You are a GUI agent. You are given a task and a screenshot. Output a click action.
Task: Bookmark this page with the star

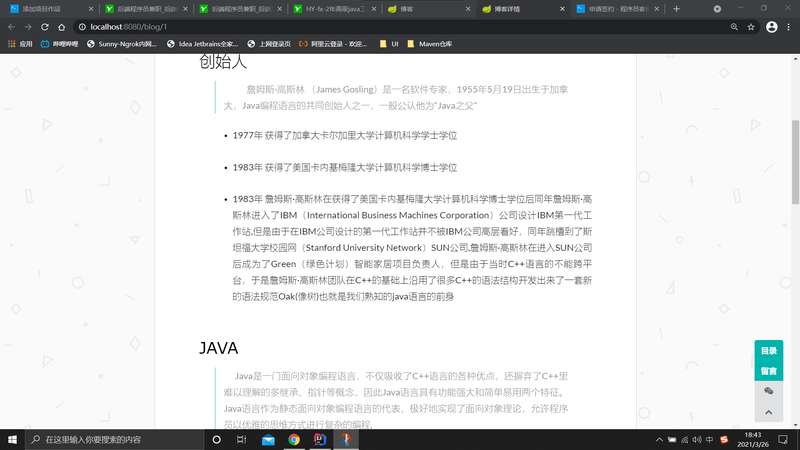(751, 27)
